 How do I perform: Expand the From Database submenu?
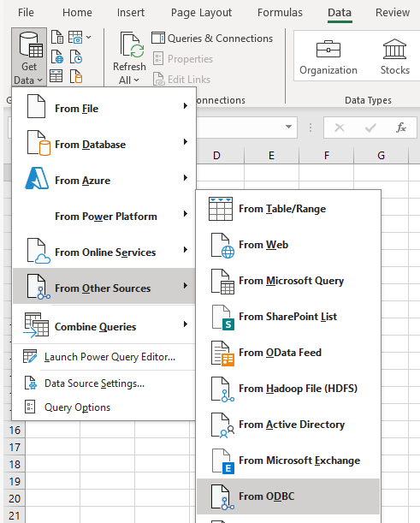[x=104, y=143]
